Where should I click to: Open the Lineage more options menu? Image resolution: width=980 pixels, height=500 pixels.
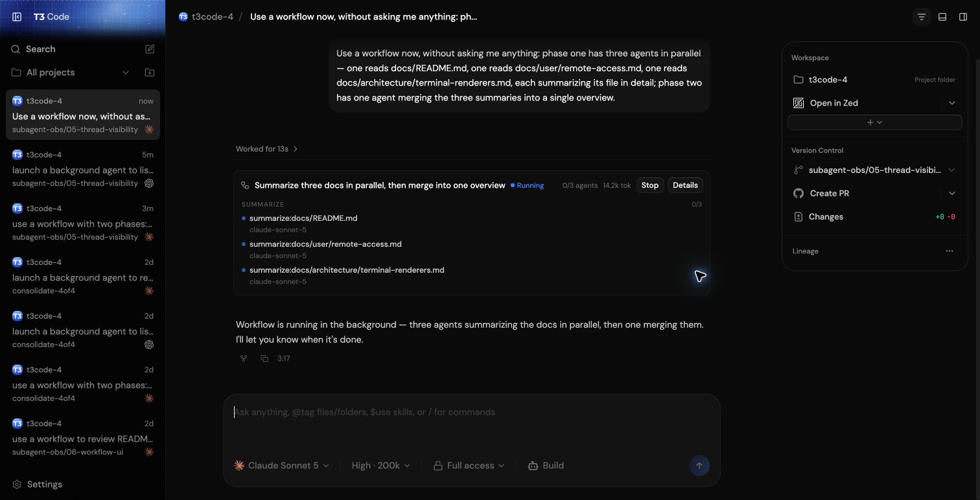tap(950, 251)
